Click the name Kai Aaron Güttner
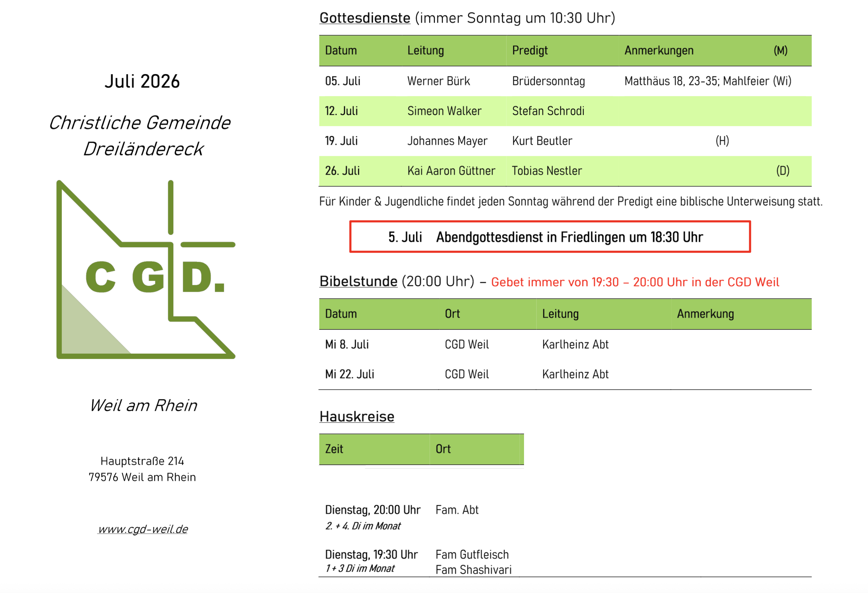Screen dimensions: 868x593 coord(451,171)
